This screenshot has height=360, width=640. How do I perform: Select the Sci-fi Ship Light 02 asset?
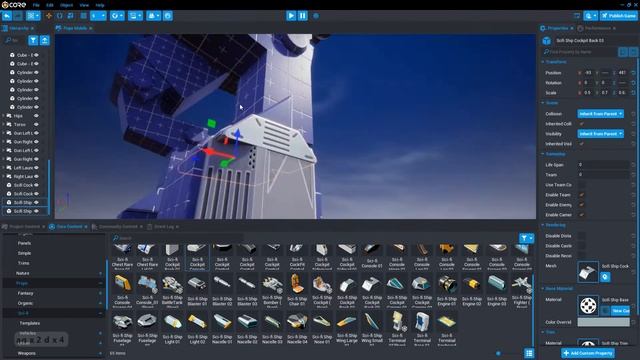point(197,328)
